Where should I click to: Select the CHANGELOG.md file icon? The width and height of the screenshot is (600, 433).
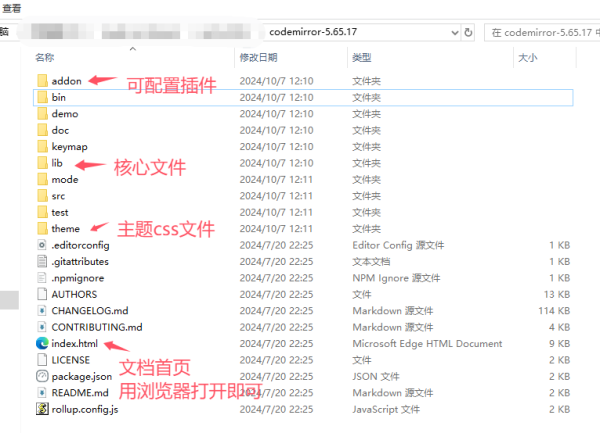pos(42,311)
